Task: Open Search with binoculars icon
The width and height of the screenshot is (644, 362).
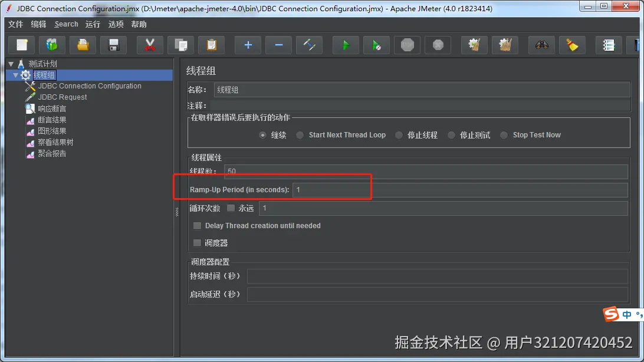Action: pos(542,45)
